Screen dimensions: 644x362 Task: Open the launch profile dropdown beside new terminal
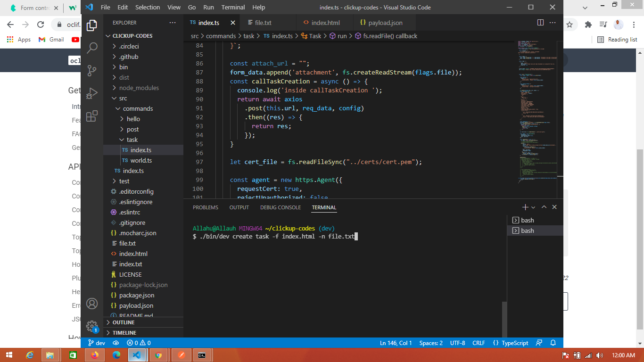pyautogui.click(x=533, y=207)
